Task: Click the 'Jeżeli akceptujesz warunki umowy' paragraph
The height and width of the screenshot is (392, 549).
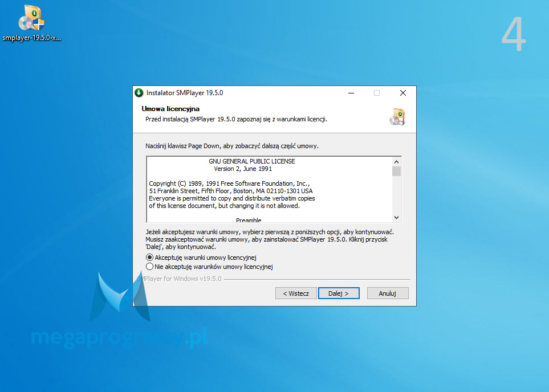Action: pos(270,239)
